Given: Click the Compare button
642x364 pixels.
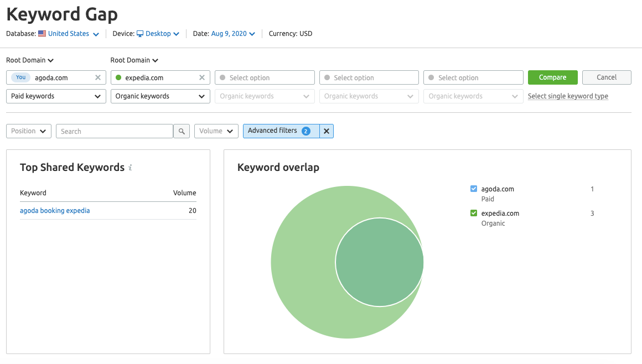Looking at the screenshot, I should 553,77.
